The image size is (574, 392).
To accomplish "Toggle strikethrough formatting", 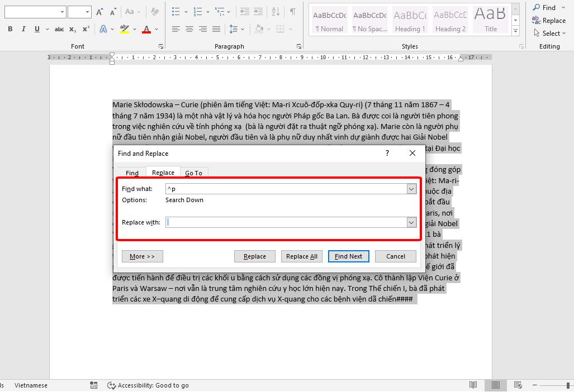I will tap(58, 28).
